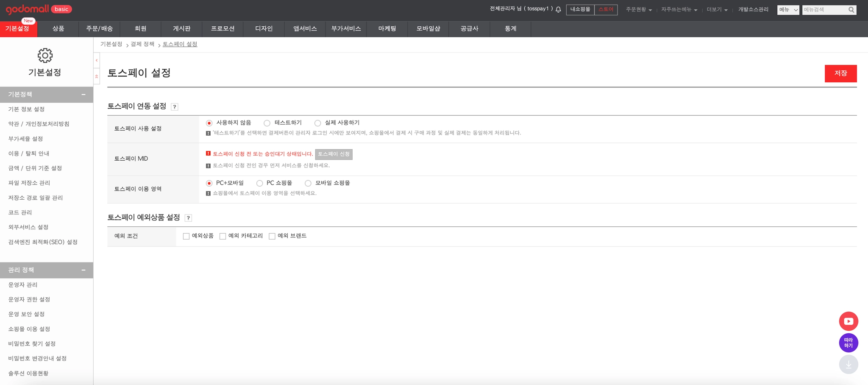Collapse sidebar with single left arrow
Screen dimensions: 868x385
coord(97,60)
